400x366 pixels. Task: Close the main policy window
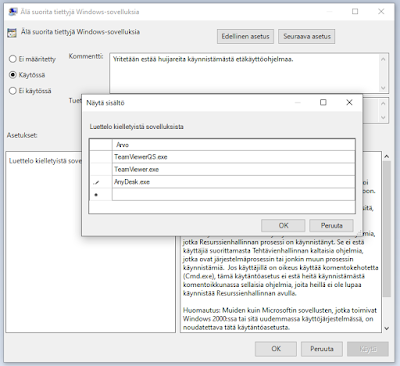pyautogui.click(x=381, y=12)
